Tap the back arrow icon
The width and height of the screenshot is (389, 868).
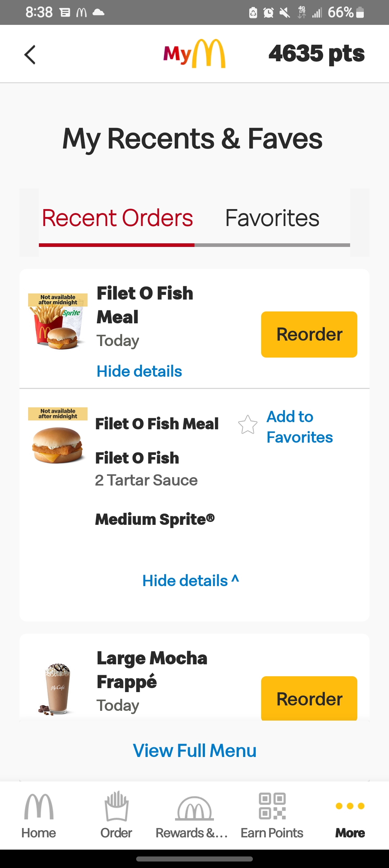point(30,55)
